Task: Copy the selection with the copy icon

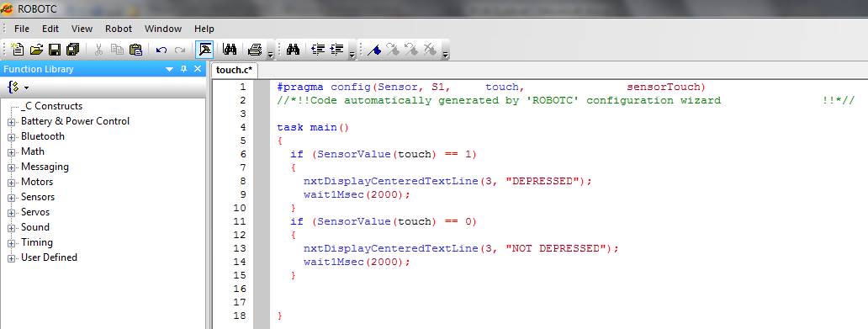Action: point(117,50)
